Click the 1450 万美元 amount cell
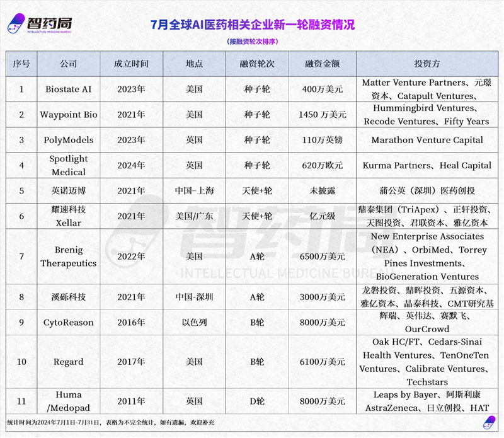The image size is (504, 438). pyautogui.click(x=323, y=115)
